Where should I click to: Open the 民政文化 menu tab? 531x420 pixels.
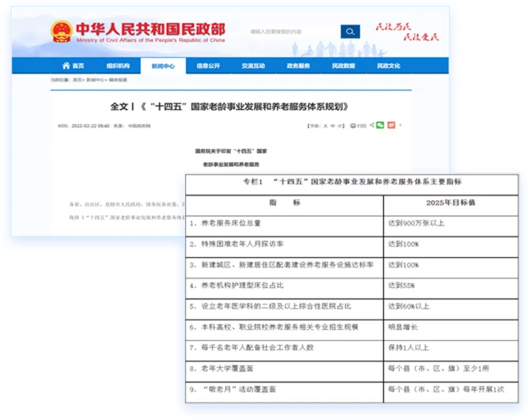pos(389,66)
